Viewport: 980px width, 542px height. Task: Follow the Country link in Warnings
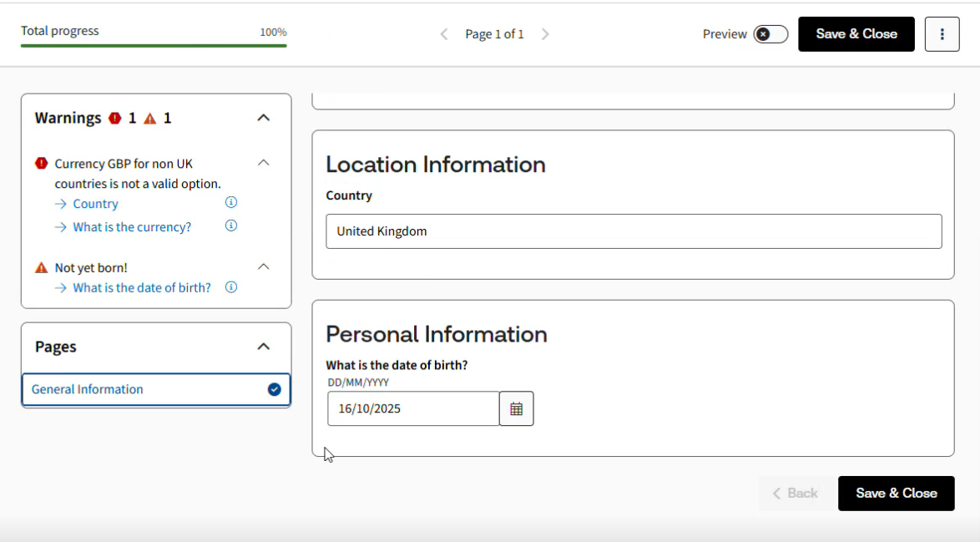pyautogui.click(x=95, y=204)
